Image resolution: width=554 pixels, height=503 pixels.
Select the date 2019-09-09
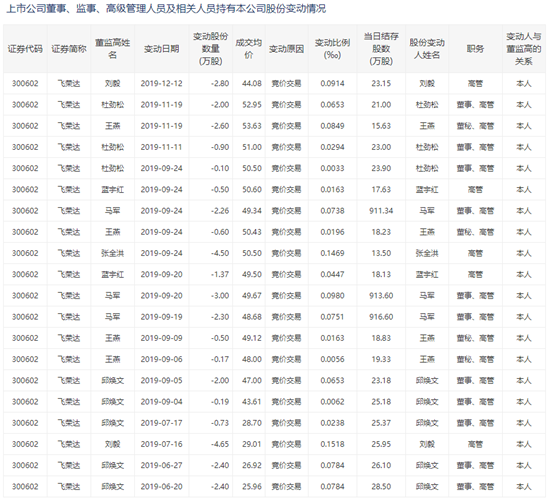coord(161,338)
